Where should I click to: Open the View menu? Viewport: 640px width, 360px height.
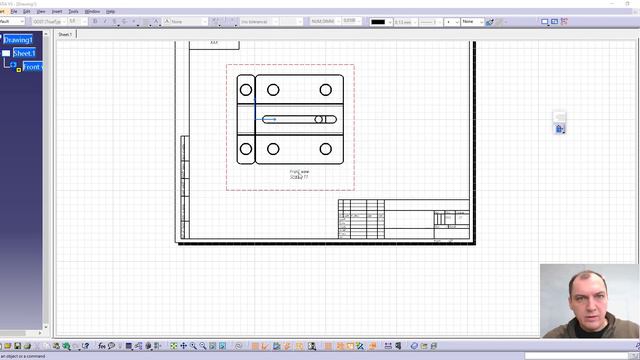pyautogui.click(x=41, y=11)
